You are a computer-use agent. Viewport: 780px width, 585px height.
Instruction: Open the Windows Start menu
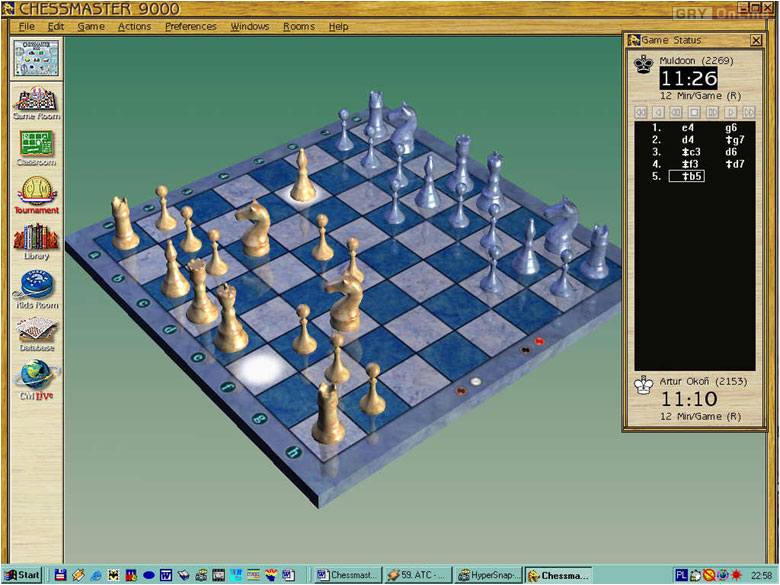22,575
